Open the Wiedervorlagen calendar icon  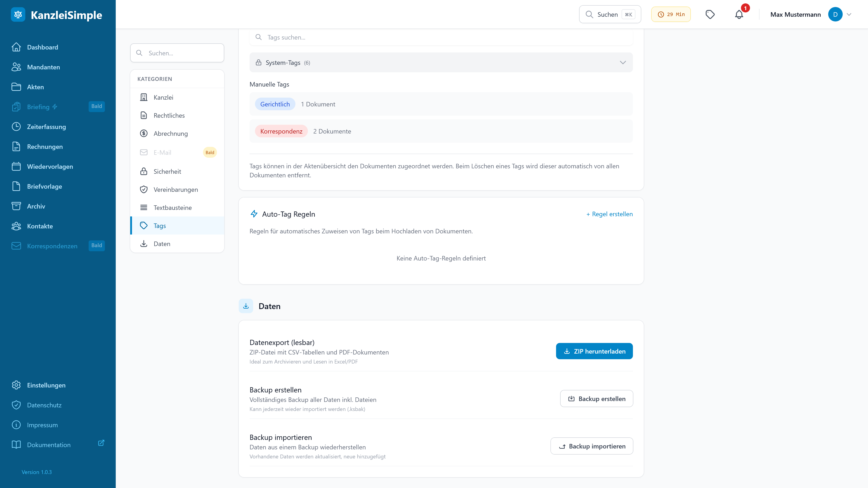tap(17, 166)
